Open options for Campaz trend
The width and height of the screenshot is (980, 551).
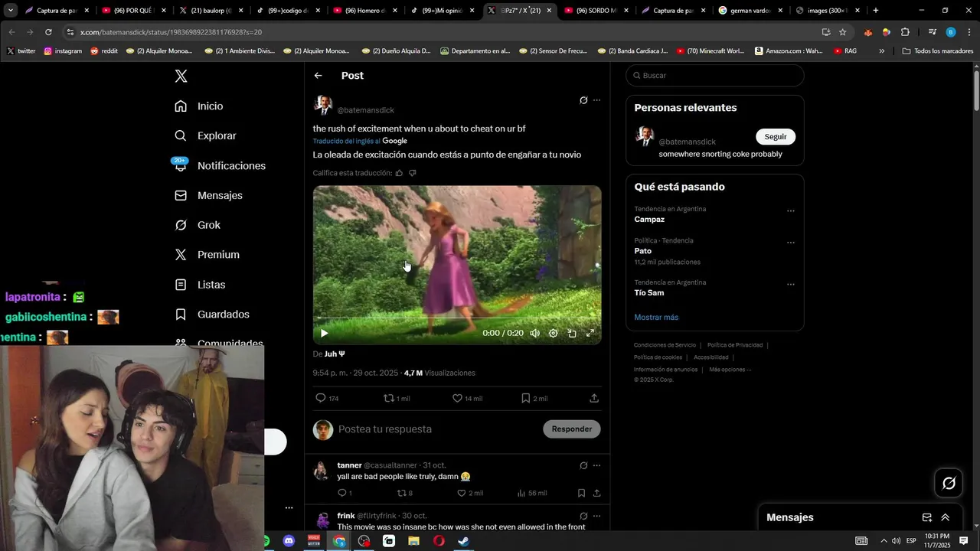pos(791,211)
